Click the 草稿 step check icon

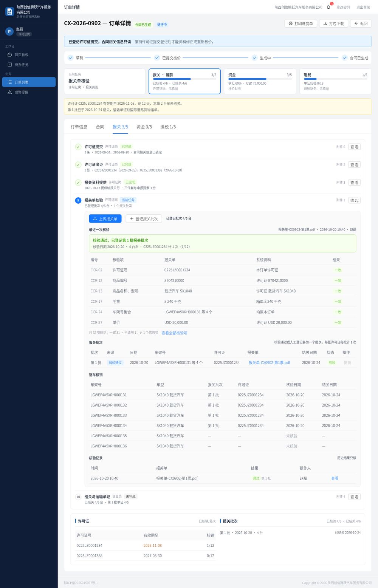pyautogui.click(x=71, y=58)
